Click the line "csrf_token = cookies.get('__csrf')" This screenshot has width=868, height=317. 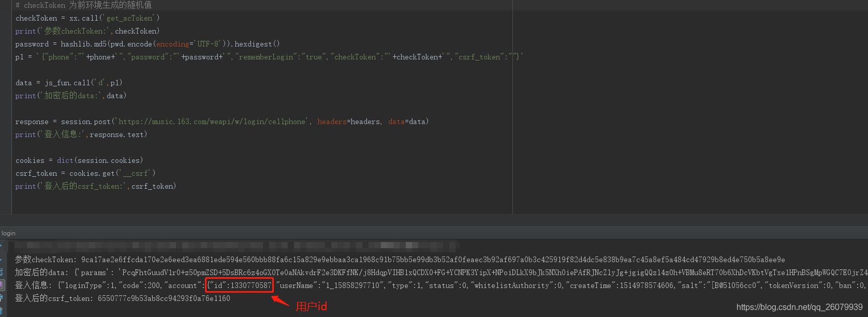point(85,173)
